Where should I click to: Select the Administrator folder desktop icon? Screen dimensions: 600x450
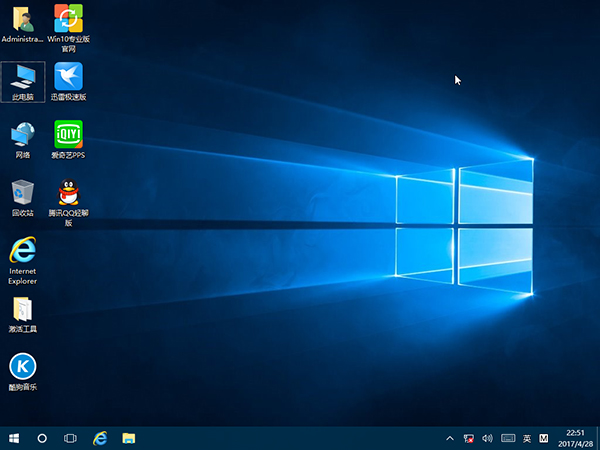pyautogui.click(x=22, y=18)
